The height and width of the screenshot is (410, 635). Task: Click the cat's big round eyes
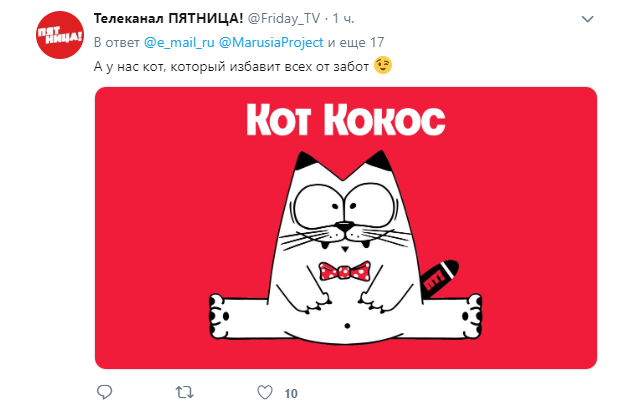coord(345,207)
